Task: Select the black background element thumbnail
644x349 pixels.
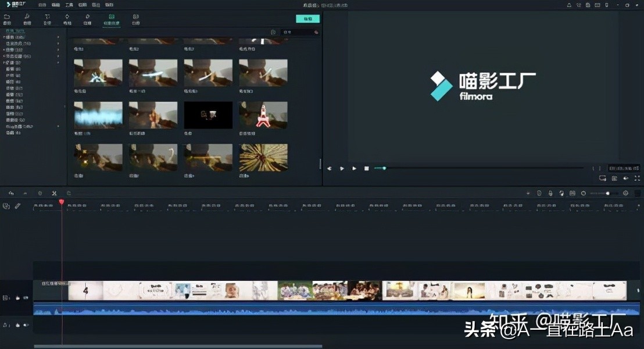Action: [208, 115]
